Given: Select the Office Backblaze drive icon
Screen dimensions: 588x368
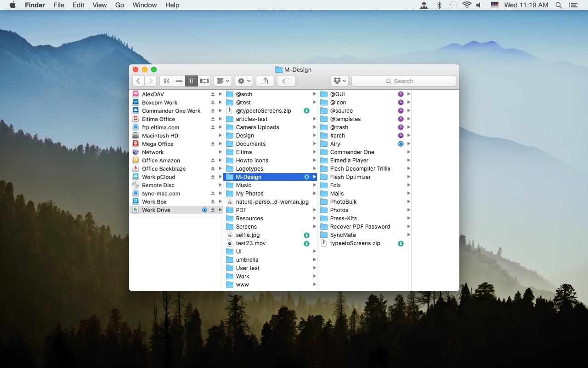Looking at the screenshot, I should click(x=136, y=169).
